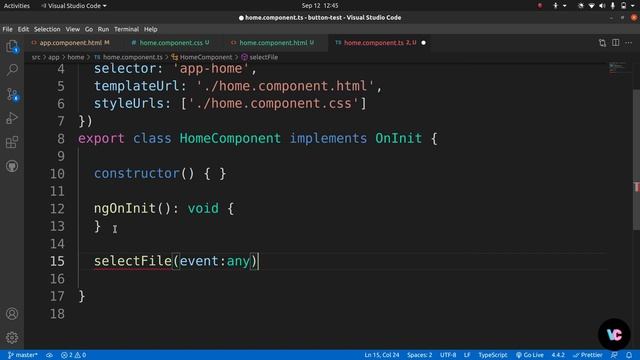Viewport: 640px width, 360px height.
Task: Select the home.component.ts tab
Action: click(x=374, y=42)
